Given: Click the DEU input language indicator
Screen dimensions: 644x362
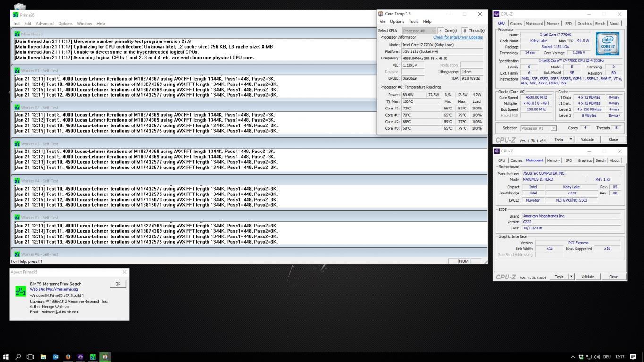Looking at the screenshot, I should [x=607, y=357].
